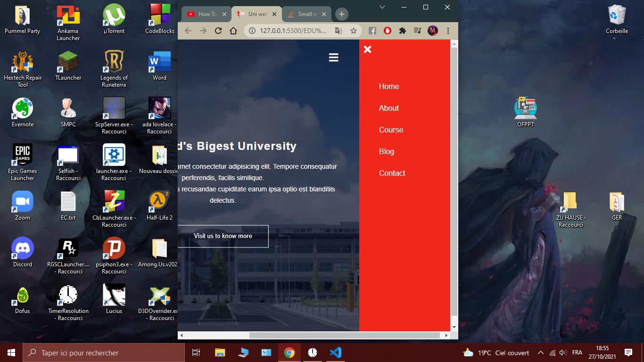
Task: Open the Contact menu link
Action: point(392,173)
